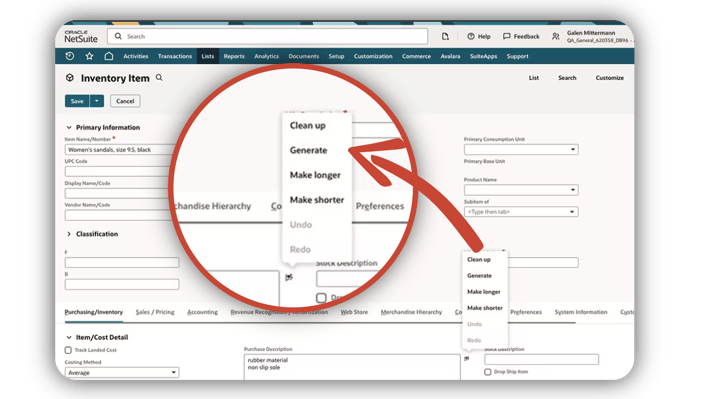The height and width of the screenshot is (399, 711).
Task: Open the Lists menu
Action: point(208,56)
